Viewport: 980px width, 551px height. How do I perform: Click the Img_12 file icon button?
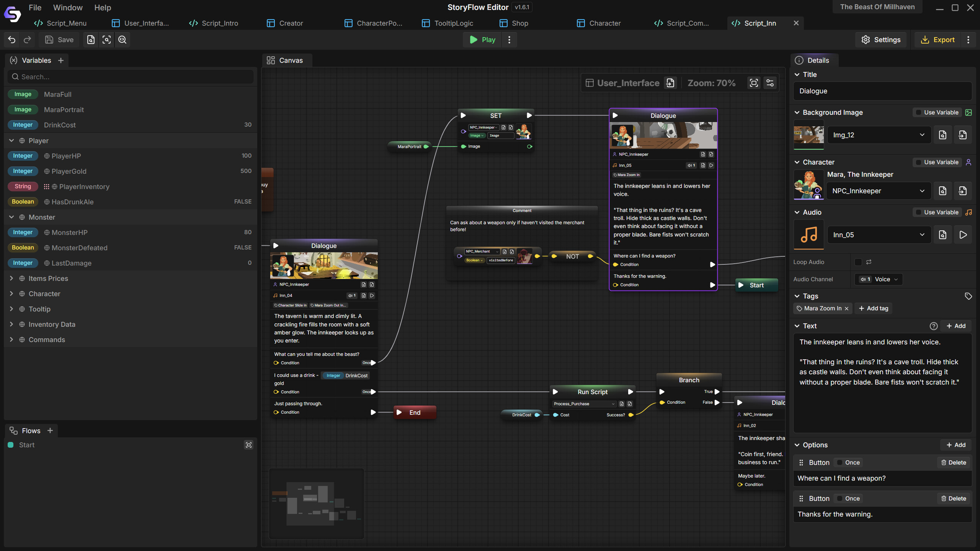tap(943, 135)
